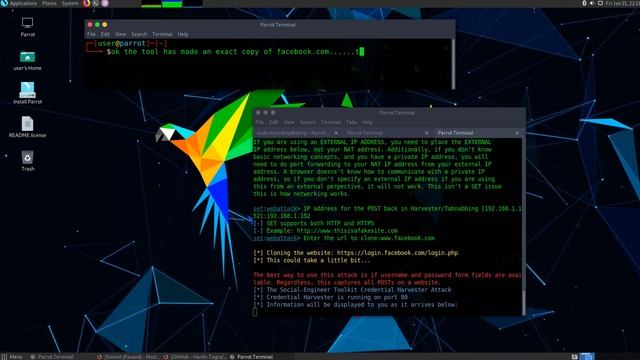The width and height of the screenshot is (640, 360).
Task: Open Terminal menu in lower terminal window
Action: tap(330, 122)
